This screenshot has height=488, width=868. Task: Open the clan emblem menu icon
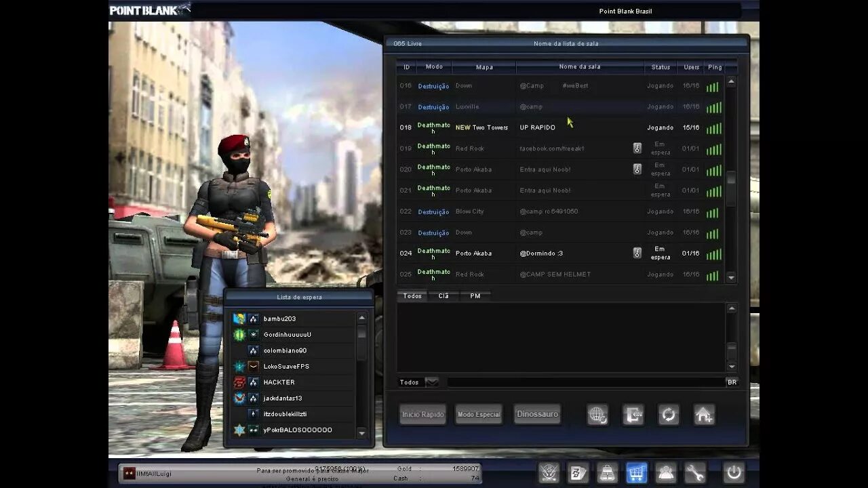(549, 472)
